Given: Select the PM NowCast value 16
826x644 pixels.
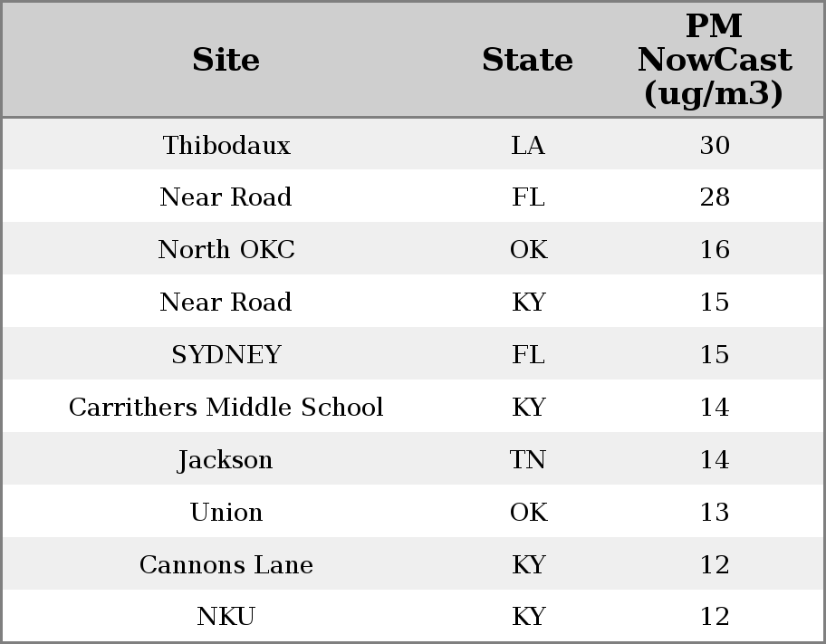Looking at the screenshot, I should (715, 250).
